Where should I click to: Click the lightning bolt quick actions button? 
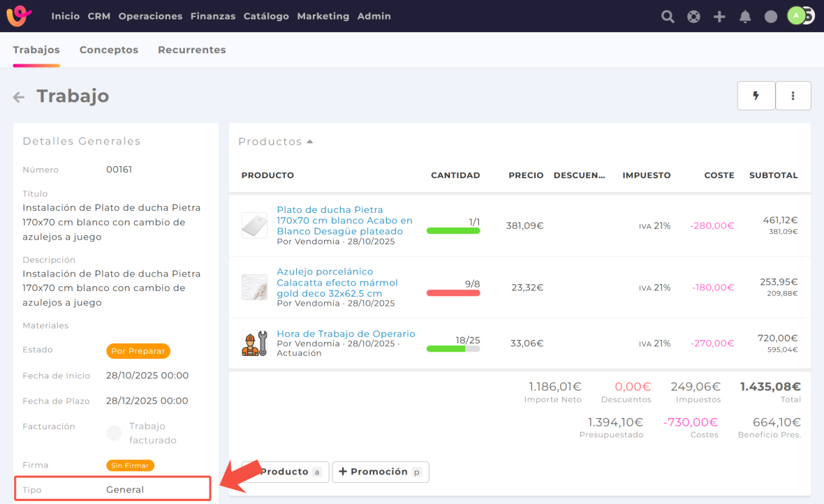point(756,96)
